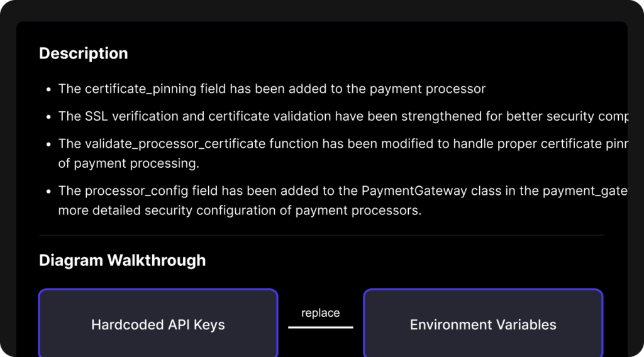
Task: Click the bullet dot before processor_config line
Action: click(48, 191)
